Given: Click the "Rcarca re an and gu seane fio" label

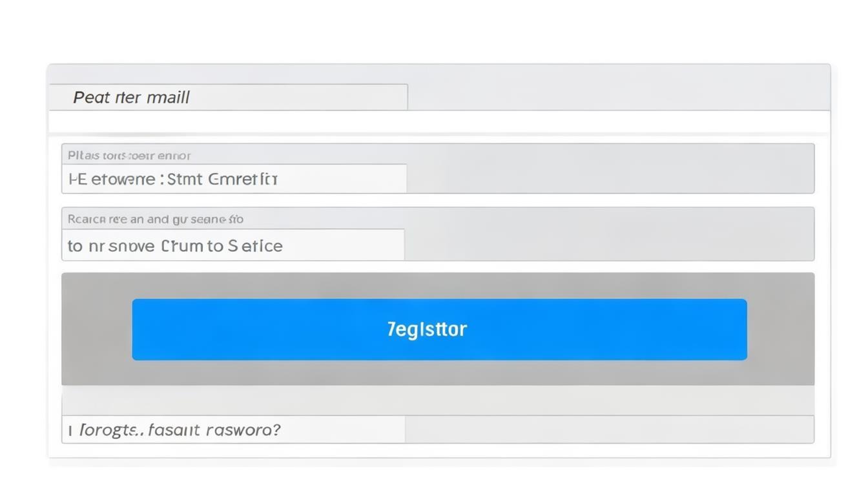Looking at the screenshot, I should click(156, 220).
